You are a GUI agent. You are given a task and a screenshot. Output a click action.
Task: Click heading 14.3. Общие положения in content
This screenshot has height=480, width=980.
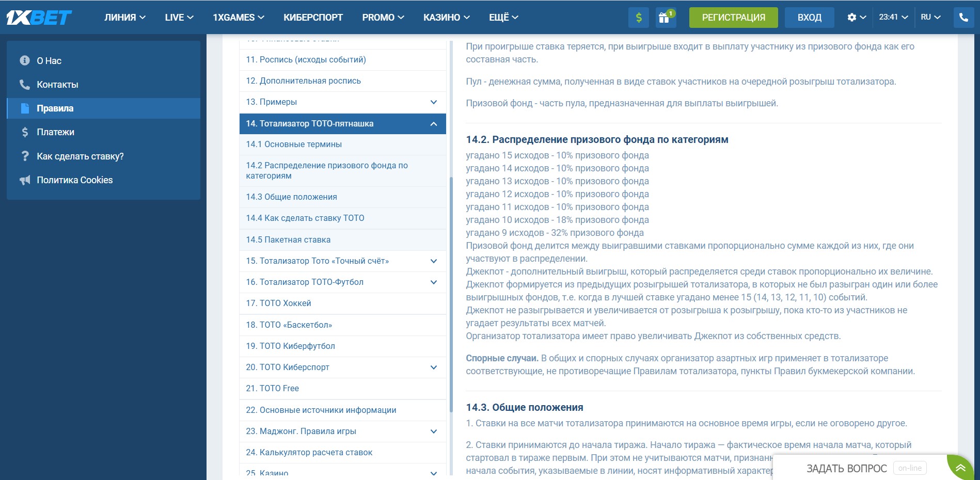[525, 407]
